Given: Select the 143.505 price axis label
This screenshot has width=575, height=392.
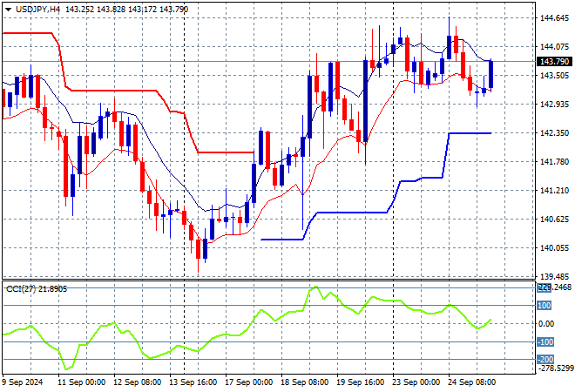Looking at the screenshot, I should pyautogui.click(x=554, y=76).
